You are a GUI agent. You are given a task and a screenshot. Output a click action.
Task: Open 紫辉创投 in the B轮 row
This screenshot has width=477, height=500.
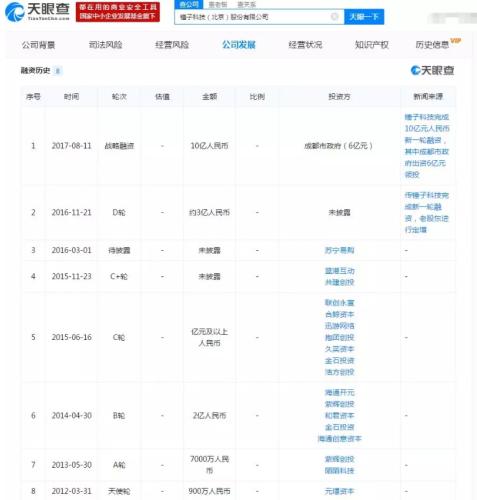pyautogui.click(x=339, y=404)
